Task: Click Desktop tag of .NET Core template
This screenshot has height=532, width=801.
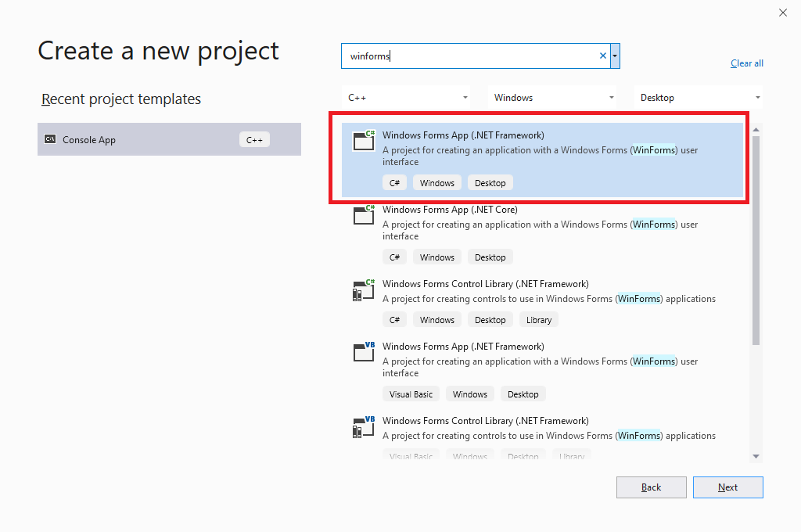Action: [x=490, y=257]
